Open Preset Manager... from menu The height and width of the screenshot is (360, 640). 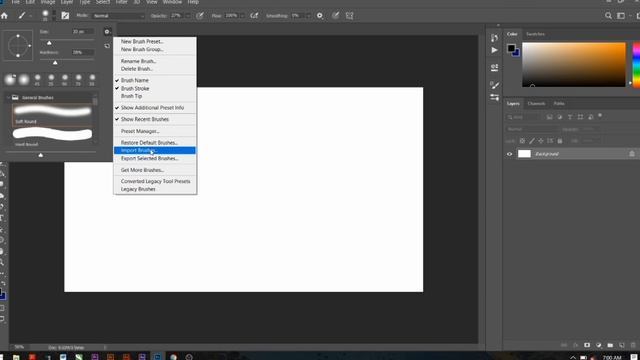[140, 131]
